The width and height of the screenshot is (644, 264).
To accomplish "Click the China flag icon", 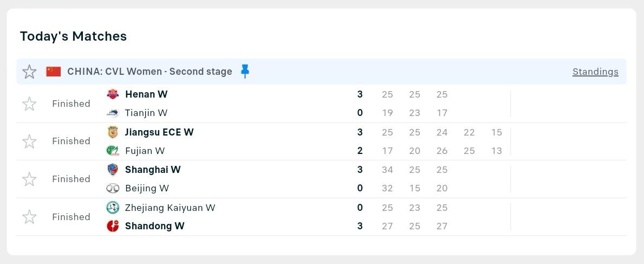I will [x=53, y=72].
